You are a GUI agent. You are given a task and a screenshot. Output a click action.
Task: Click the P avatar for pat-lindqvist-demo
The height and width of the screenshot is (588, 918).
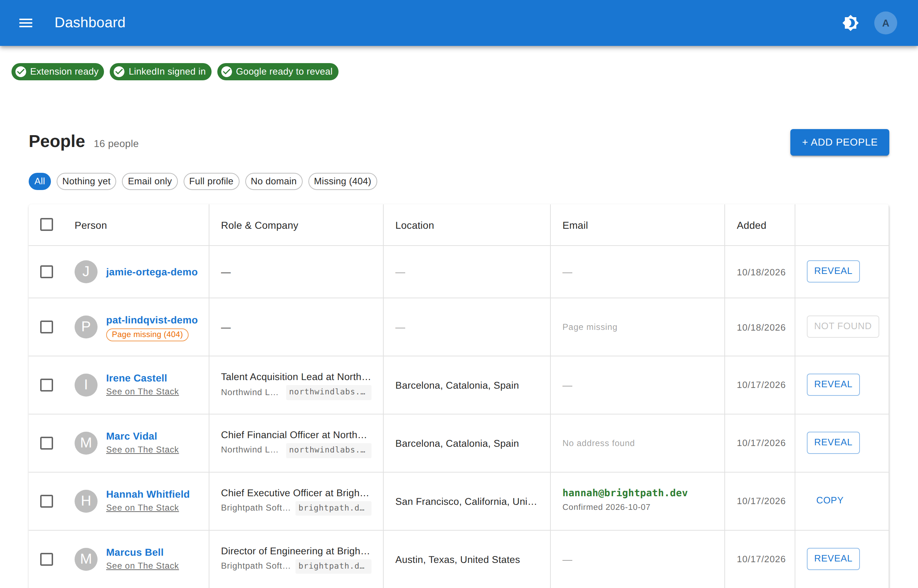(86, 327)
